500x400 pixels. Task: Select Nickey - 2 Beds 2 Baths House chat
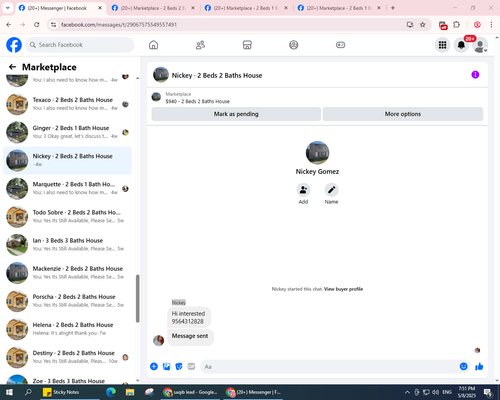coord(67,160)
